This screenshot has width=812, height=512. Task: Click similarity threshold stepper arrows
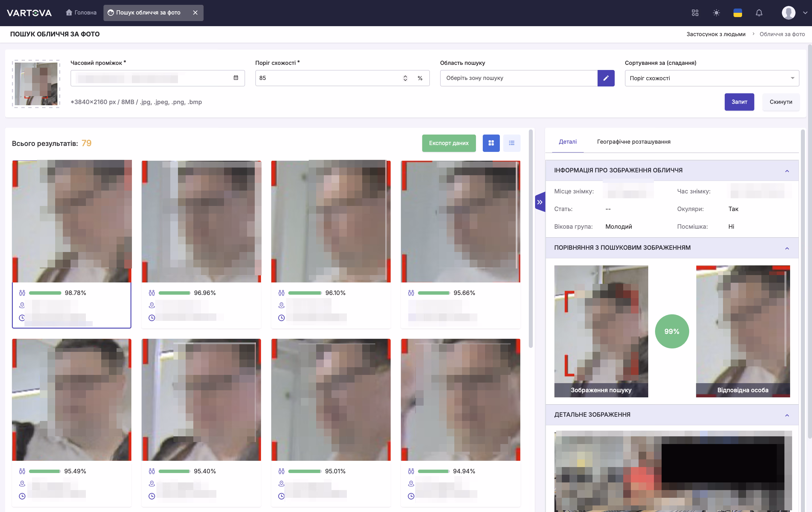[x=405, y=78]
